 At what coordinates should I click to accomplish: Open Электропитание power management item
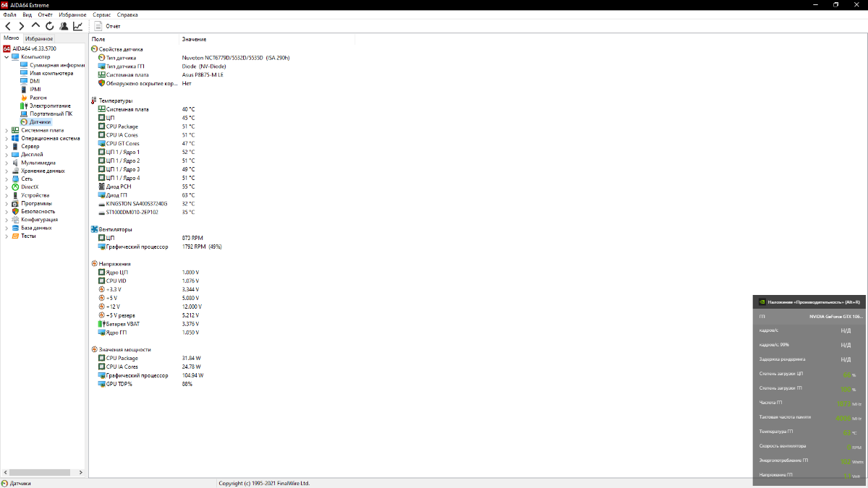click(50, 106)
